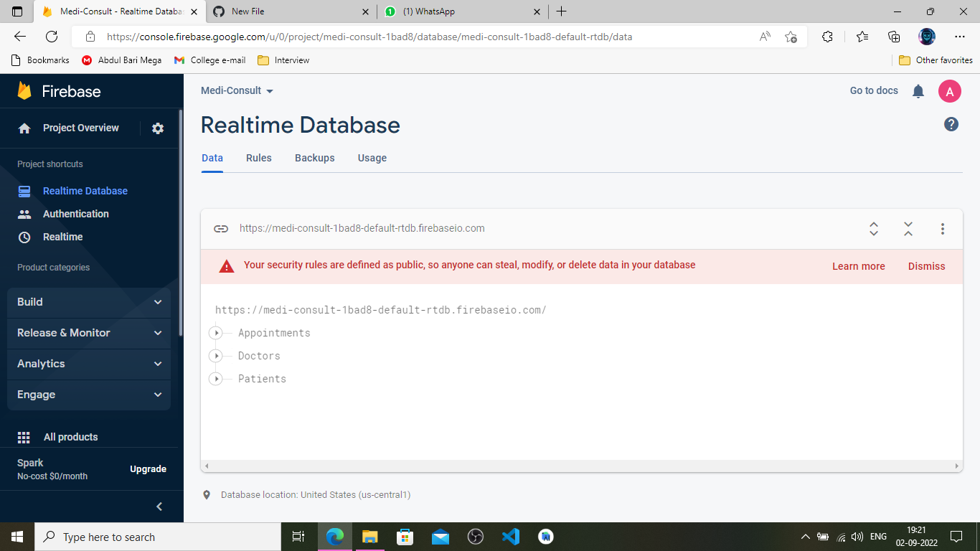
Task: Open Authentication from the sidebar
Action: coord(75,213)
